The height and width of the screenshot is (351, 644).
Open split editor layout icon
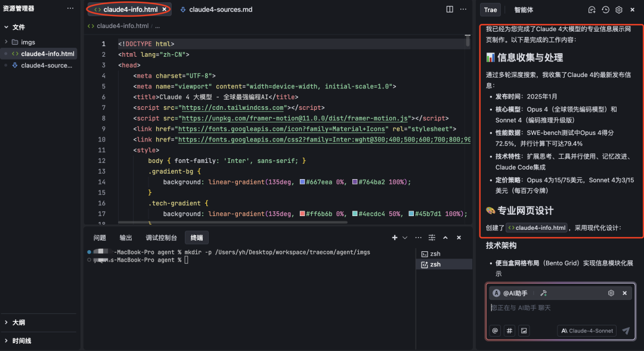[450, 9]
